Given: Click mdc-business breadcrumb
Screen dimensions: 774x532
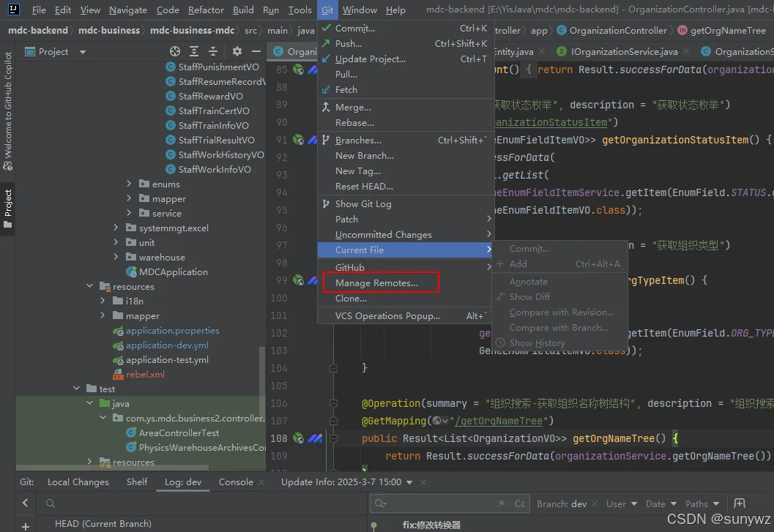Looking at the screenshot, I should pyautogui.click(x=109, y=31).
